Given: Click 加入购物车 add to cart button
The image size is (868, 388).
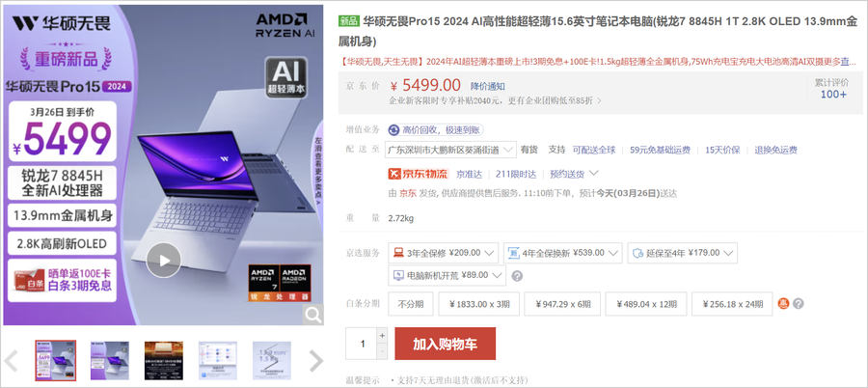Looking at the screenshot, I should tap(445, 344).
